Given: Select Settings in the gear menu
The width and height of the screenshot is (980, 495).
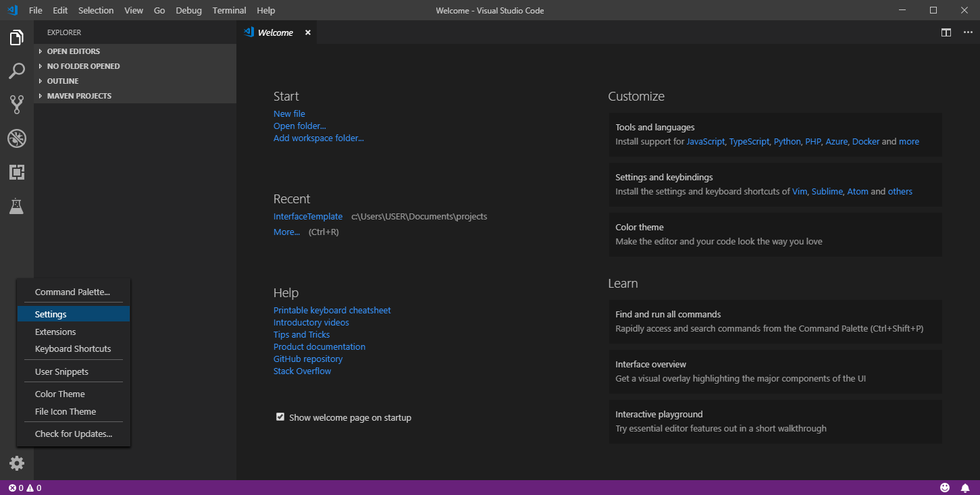Looking at the screenshot, I should [74, 314].
